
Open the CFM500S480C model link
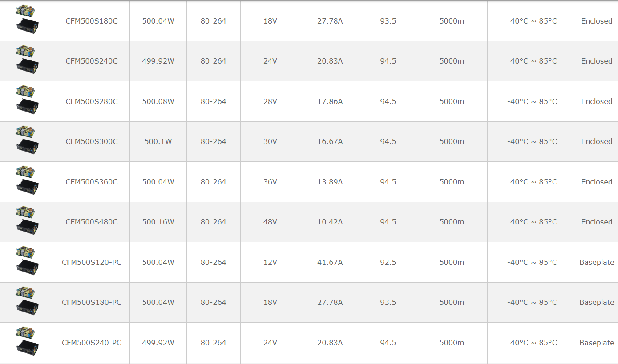tap(92, 222)
